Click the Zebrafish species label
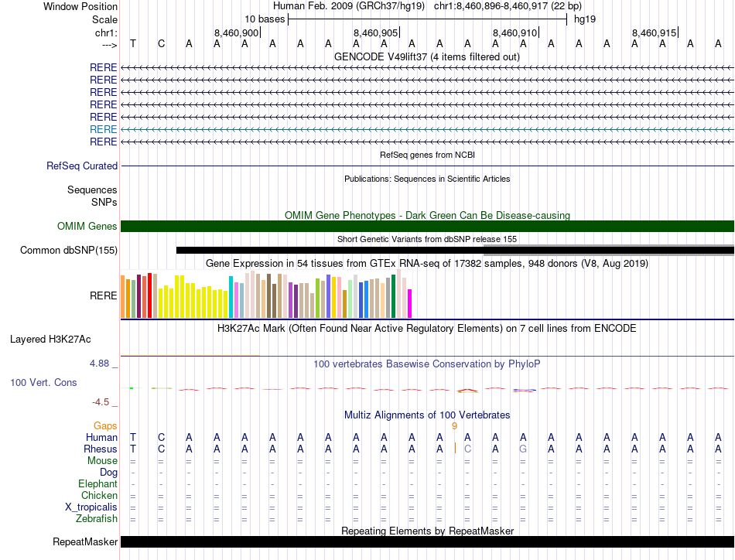This screenshot has width=735, height=560. tap(96, 519)
